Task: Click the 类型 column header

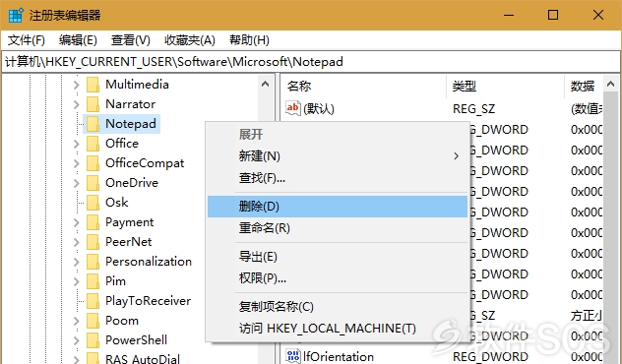Action: (x=505, y=86)
